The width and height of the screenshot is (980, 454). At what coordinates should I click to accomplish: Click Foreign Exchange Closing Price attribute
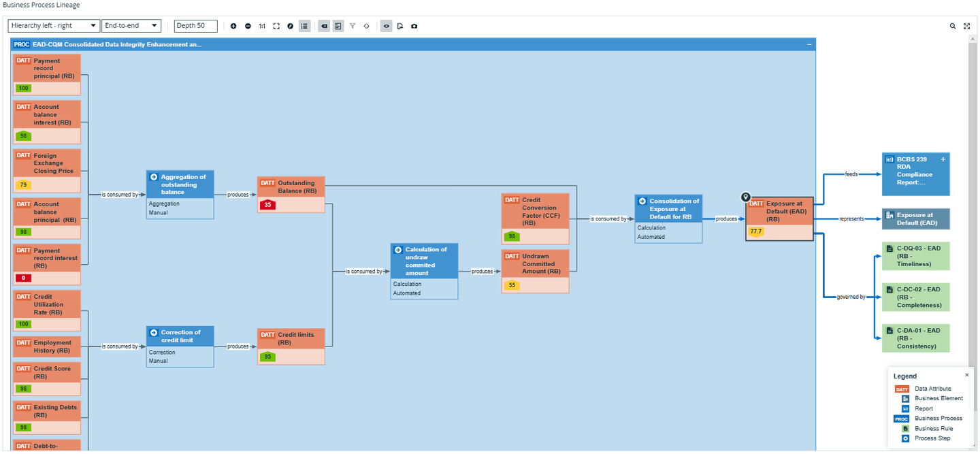coord(47,171)
